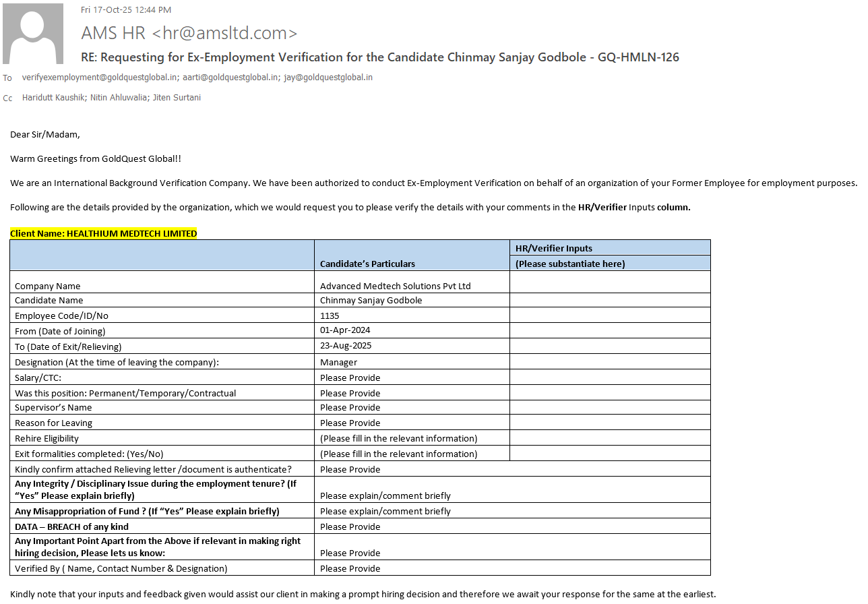
Task: Click explain/comment prompt in Misappropriation row
Action: (x=385, y=511)
